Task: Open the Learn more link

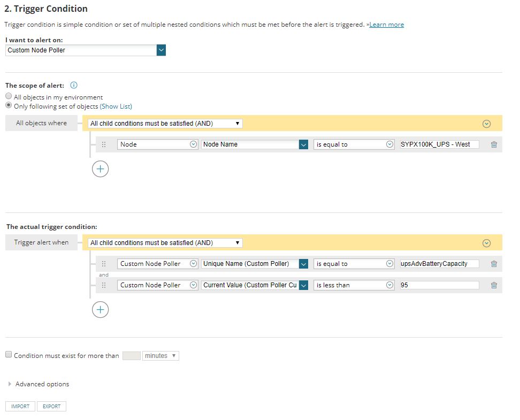Action: coord(386,25)
